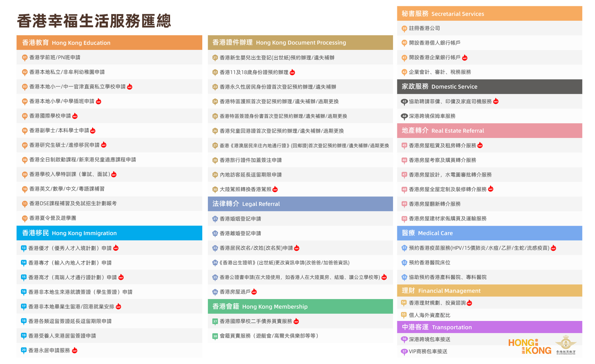
Task: Select the 香港會籍 Hong Kong Membership header
Action: pos(300,306)
